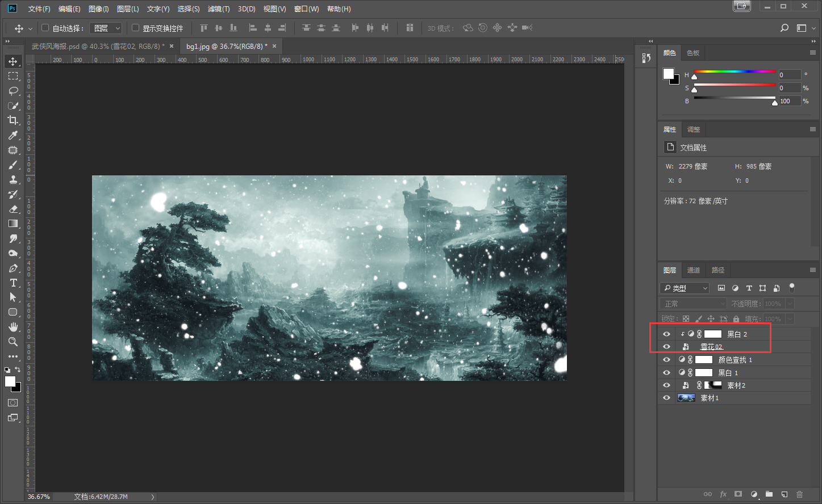Select the Hand tool

coord(13,327)
